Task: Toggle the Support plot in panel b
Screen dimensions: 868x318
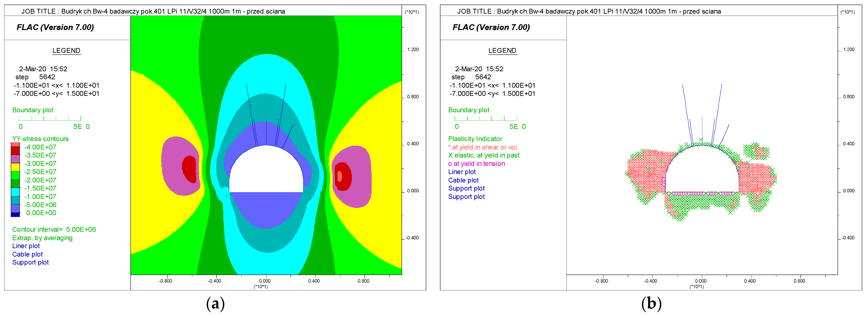Action: pos(466,188)
